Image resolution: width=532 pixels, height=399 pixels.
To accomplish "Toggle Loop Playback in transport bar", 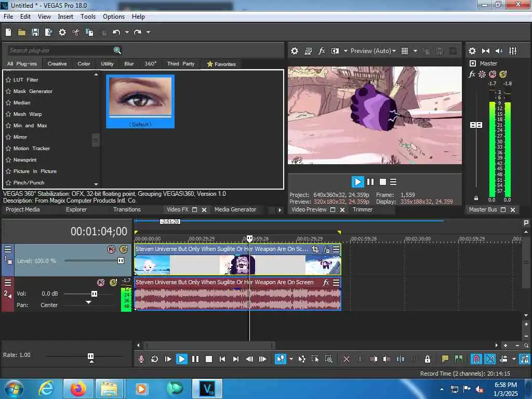I will (154, 359).
